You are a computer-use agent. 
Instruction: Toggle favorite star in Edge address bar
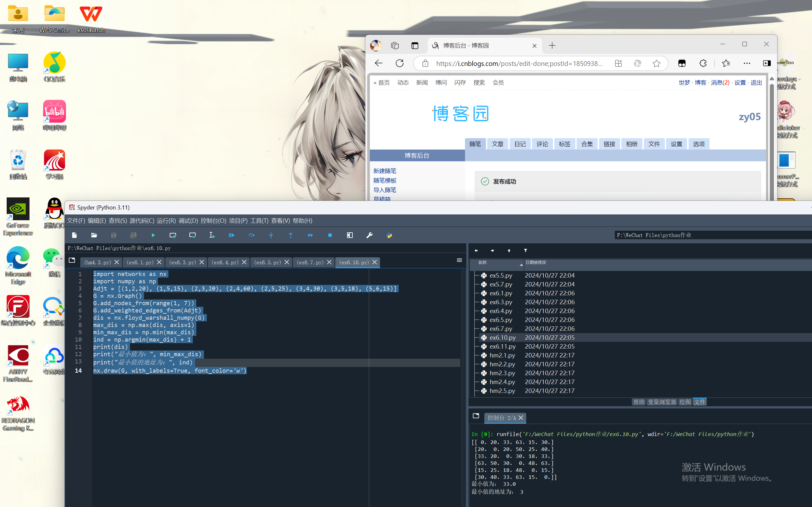click(x=656, y=63)
